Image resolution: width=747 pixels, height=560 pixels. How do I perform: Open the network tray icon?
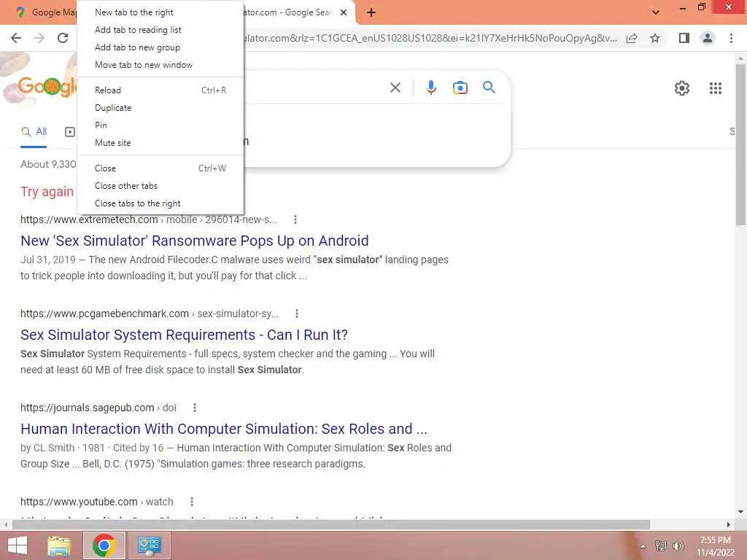pyautogui.click(x=660, y=545)
